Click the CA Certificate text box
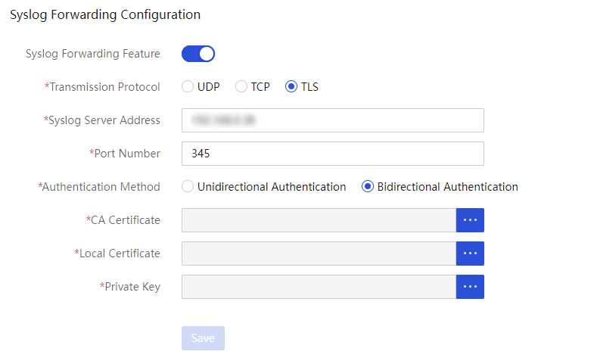 [x=319, y=220]
